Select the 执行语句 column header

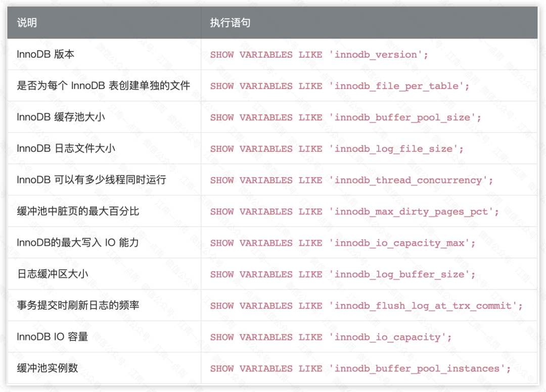tap(369, 23)
